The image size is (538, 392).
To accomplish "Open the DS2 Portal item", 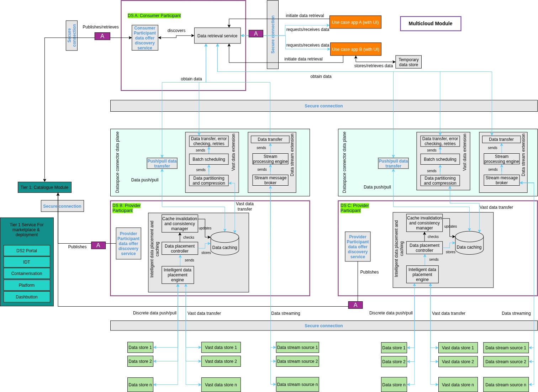I will 27,251.
